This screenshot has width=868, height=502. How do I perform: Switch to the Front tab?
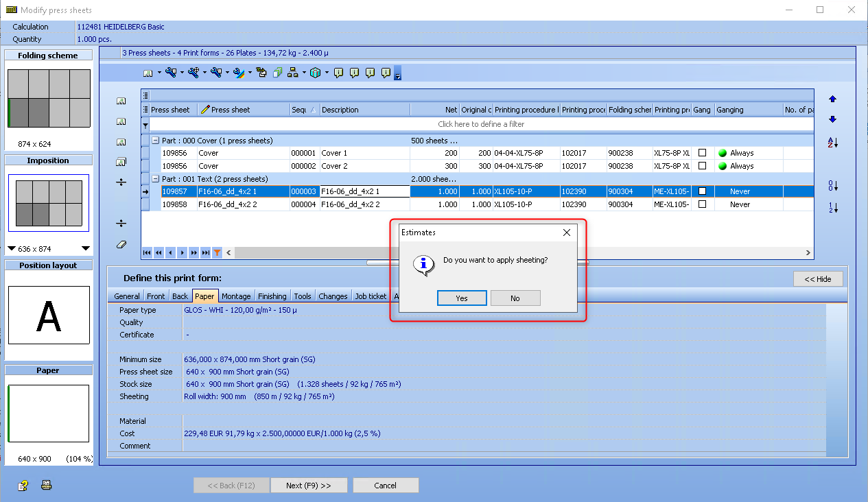click(156, 296)
